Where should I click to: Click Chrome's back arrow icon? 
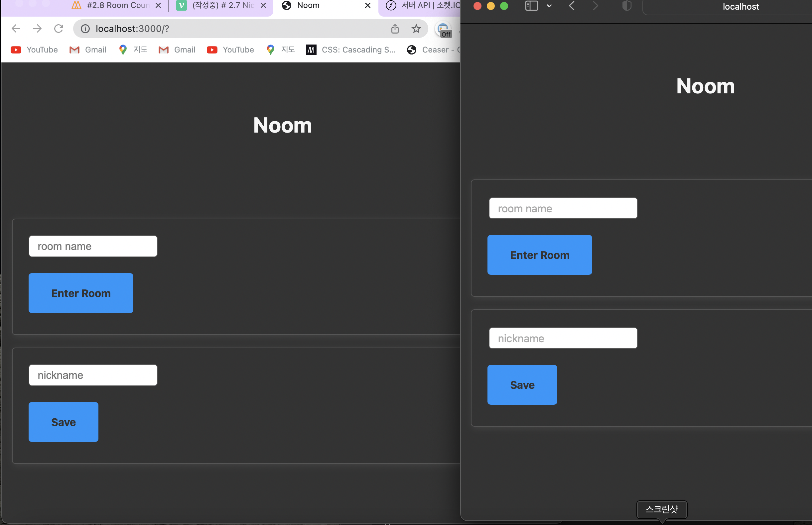(x=16, y=29)
